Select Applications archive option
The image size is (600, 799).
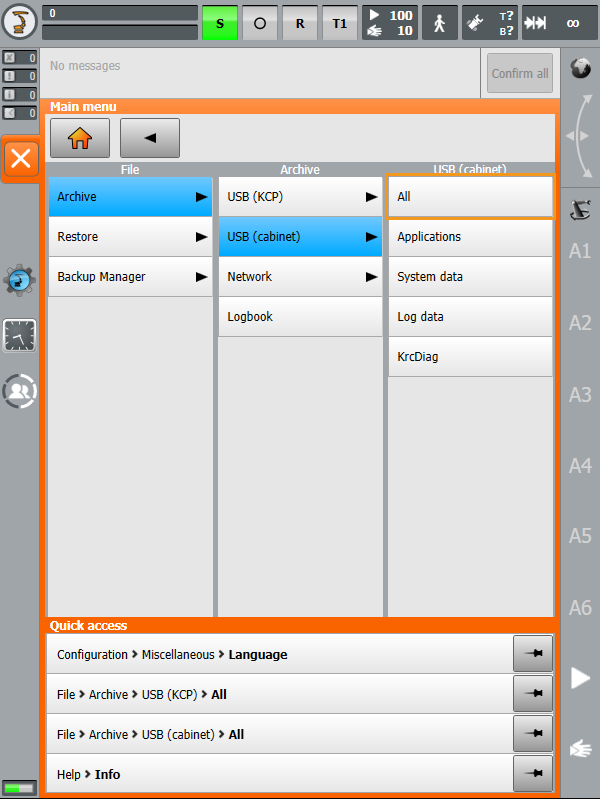pos(470,236)
